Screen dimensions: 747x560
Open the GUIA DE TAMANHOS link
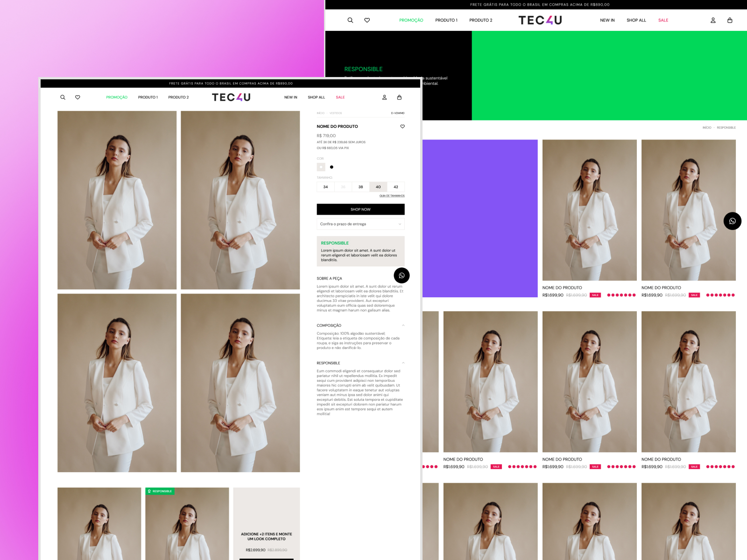tap(391, 196)
